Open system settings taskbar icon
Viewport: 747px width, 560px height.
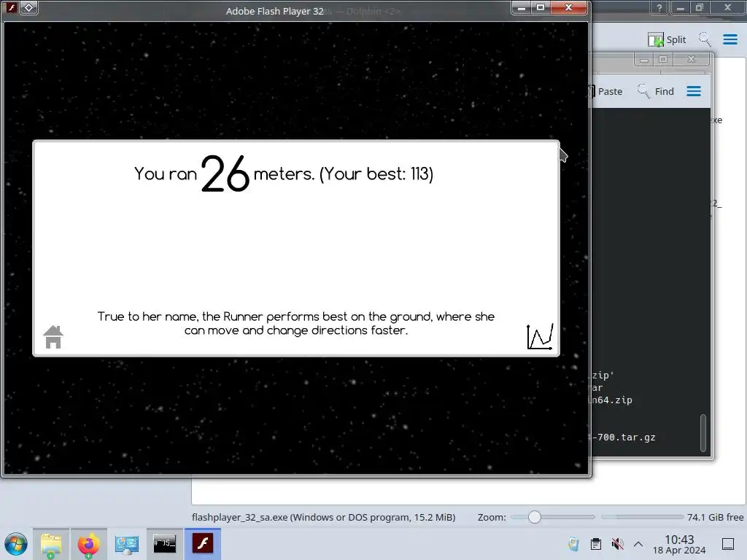click(126, 544)
